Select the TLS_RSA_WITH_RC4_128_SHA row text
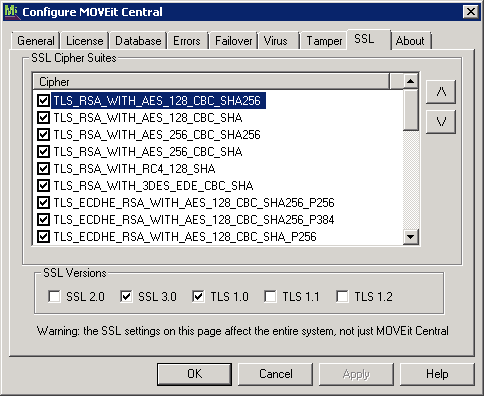Viewport: 484px width, 396px height. tap(134, 169)
